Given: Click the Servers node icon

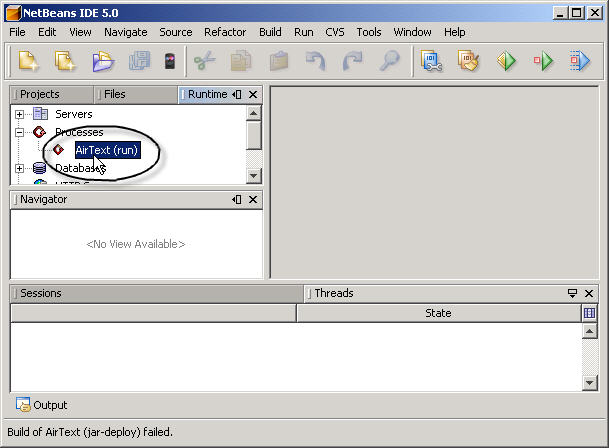Looking at the screenshot, I should pos(40,114).
